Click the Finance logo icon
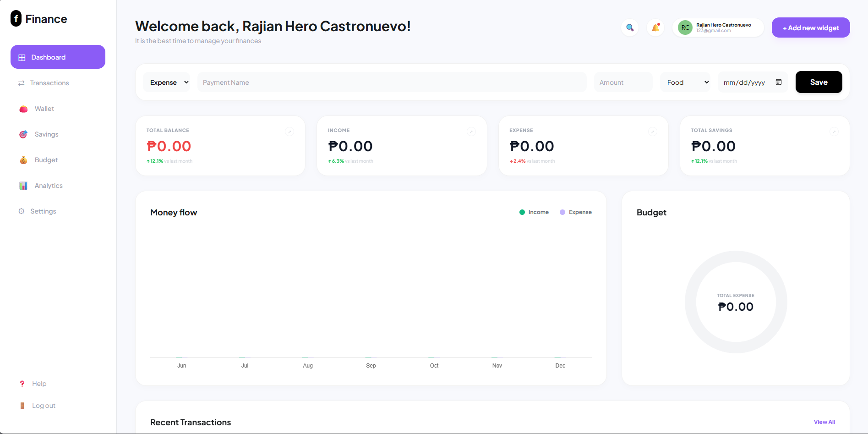 [x=16, y=18]
